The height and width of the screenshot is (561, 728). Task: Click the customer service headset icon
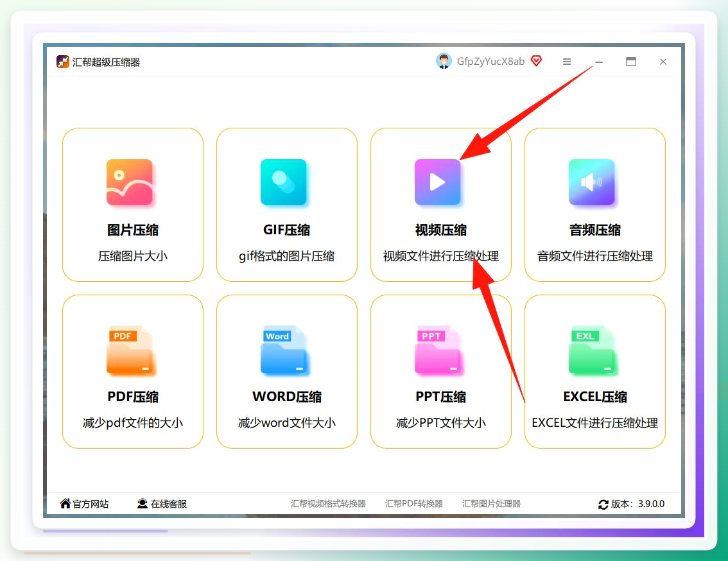143,503
